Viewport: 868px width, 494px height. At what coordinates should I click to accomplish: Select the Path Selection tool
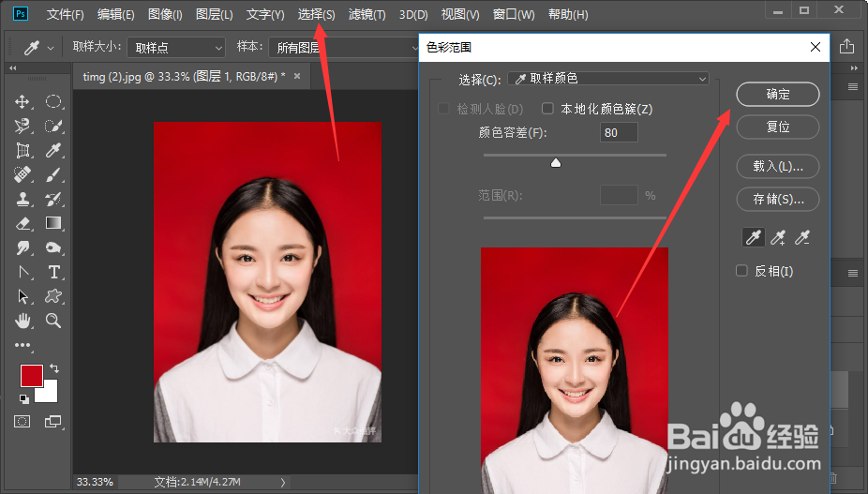[x=22, y=296]
